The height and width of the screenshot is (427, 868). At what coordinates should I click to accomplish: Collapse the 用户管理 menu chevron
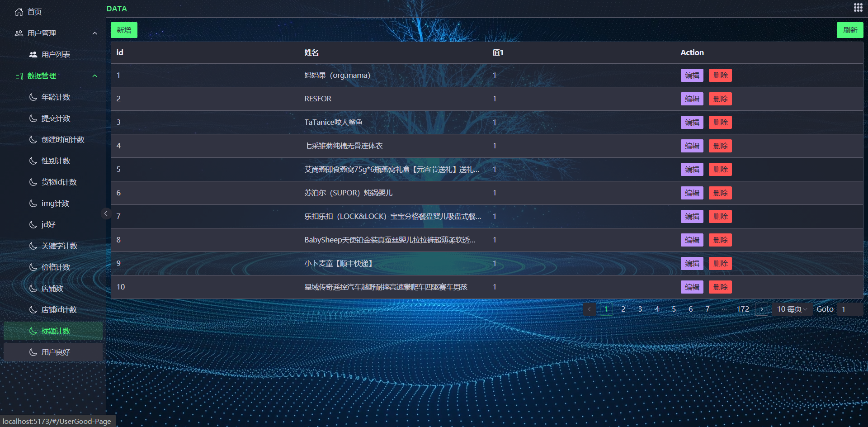tap(95, 33)
